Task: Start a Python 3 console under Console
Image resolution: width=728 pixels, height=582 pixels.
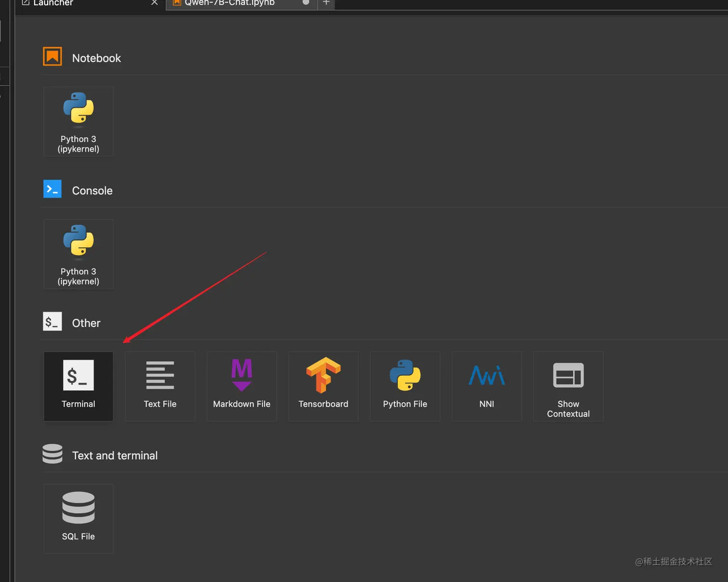Action: coord(78,254)
